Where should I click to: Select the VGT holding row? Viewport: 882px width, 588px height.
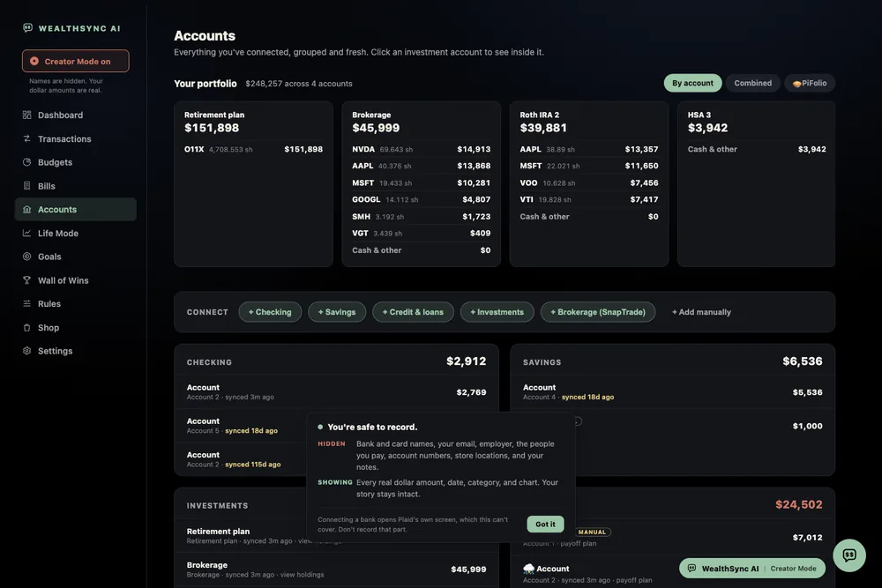pos(422,234)
